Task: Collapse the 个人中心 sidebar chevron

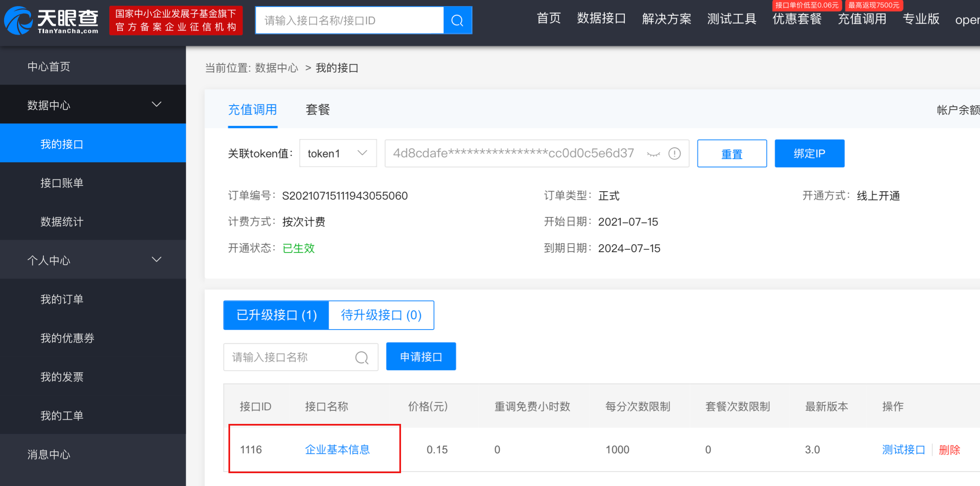Action: point(156,260)
